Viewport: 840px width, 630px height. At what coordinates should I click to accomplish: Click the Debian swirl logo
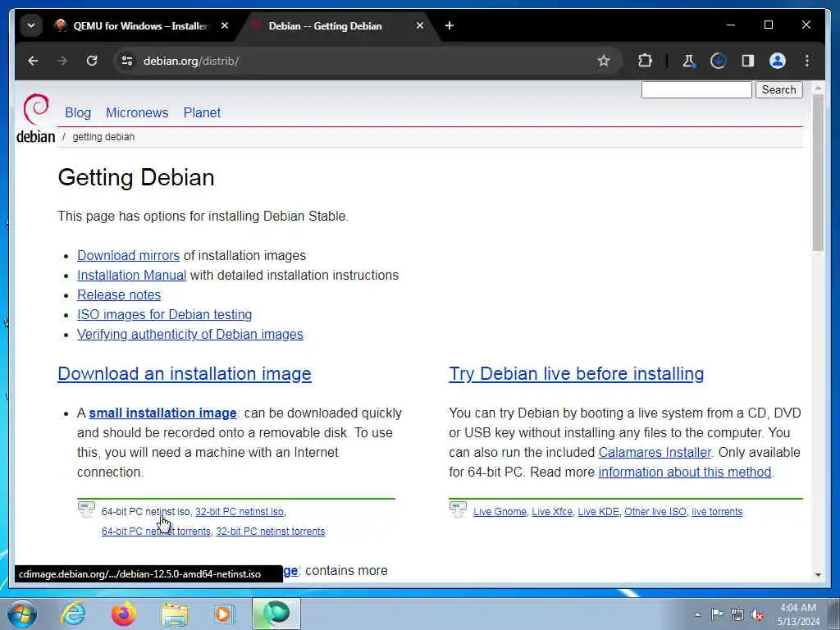point(36,118)
